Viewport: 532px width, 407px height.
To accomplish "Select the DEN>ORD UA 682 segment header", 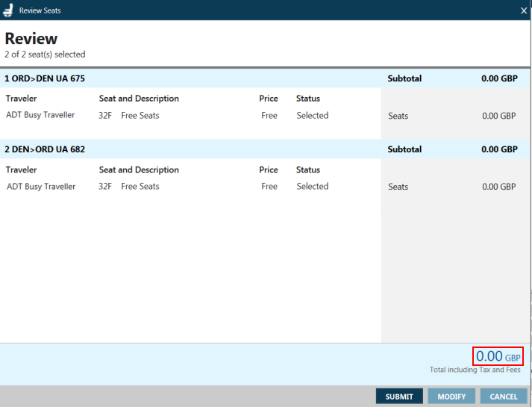I will (45, 149).
